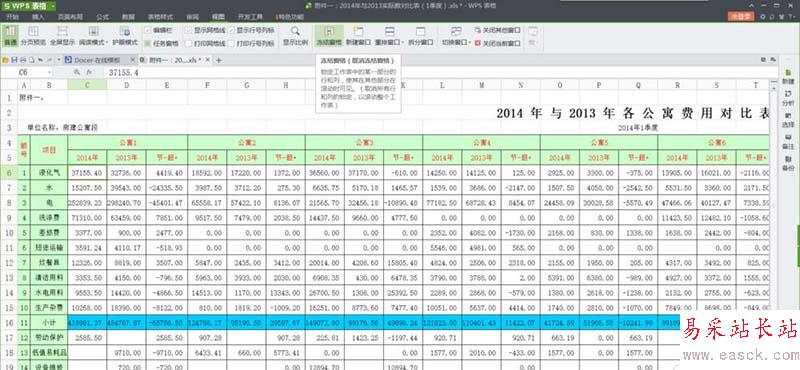Click the 拆分窗口 split window icon

click(x=420, y=32)
